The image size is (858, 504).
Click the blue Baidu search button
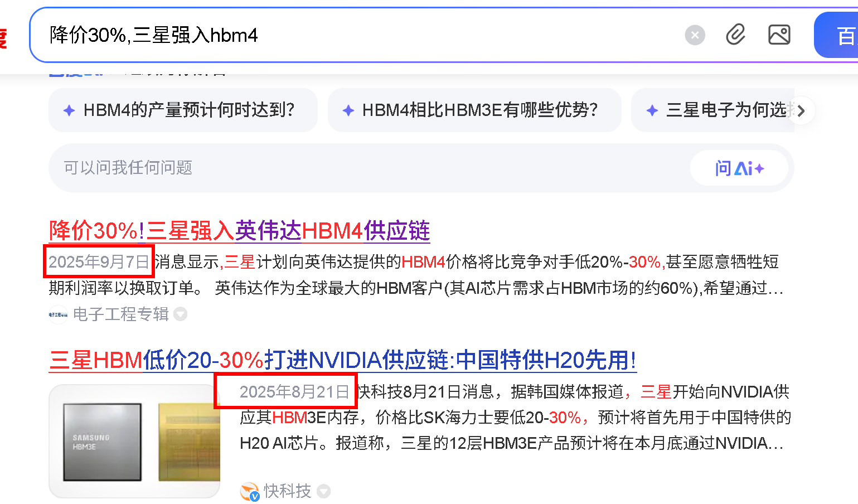click(x=836, y=35)
